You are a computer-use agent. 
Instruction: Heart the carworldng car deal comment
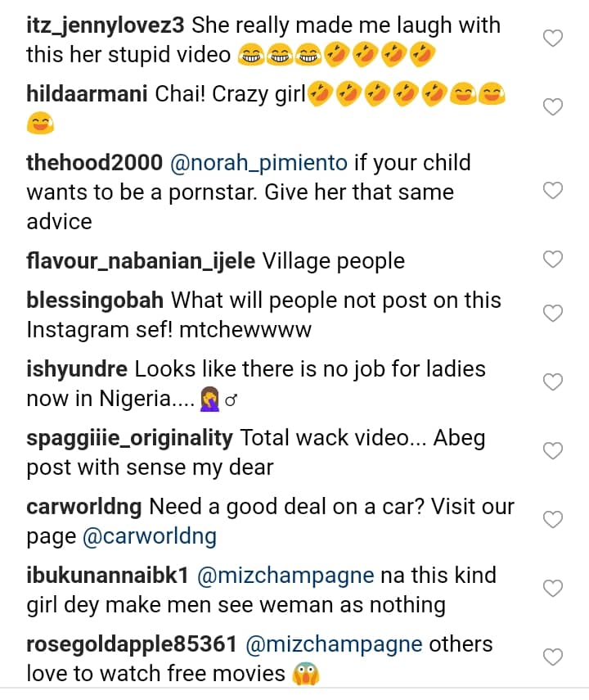pos(554,520)
